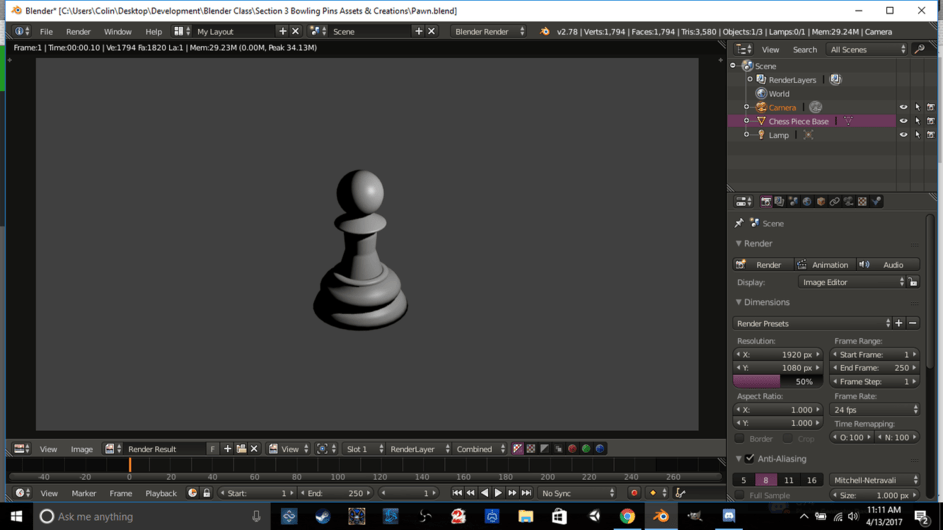Image resolution: width=943 pixels, height=530 pixels.
Task: Click the outliner search magnifier icon
Action: (x=920, y=49)
